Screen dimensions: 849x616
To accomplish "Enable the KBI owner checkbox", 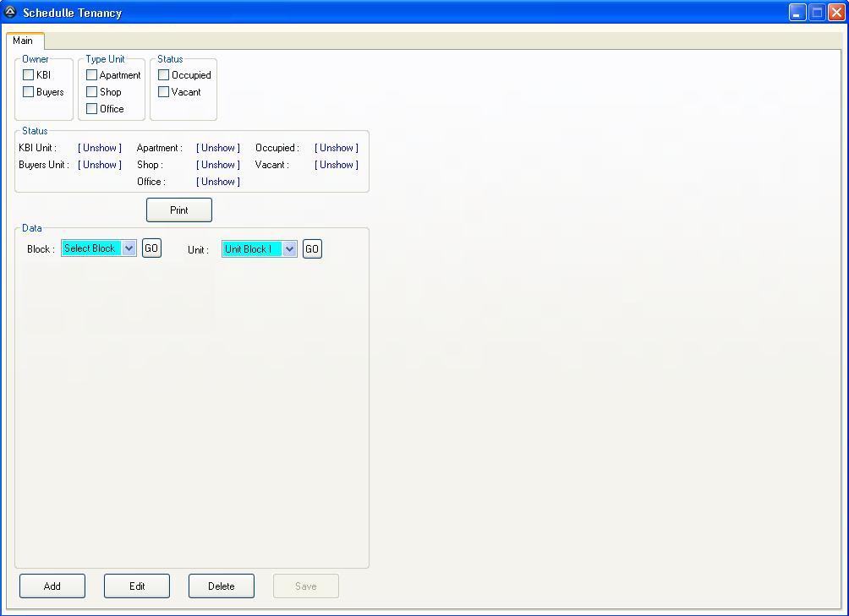I will [29, 75].
